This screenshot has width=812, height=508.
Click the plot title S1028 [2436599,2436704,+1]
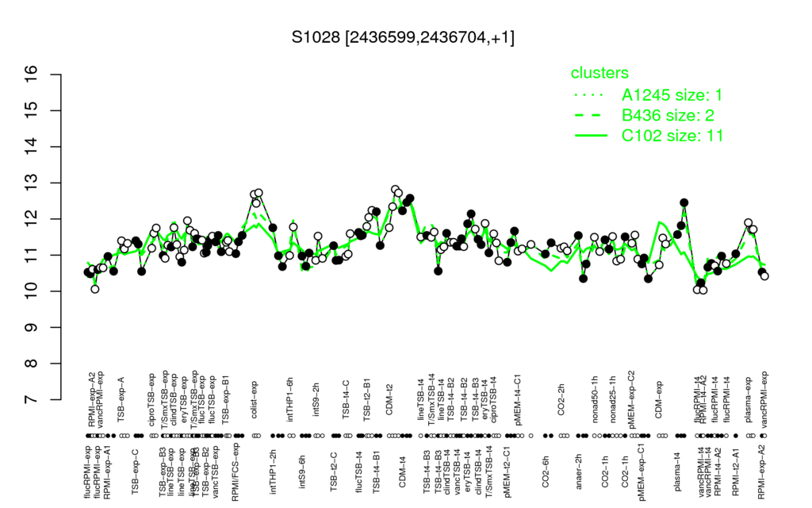tap(403, 37)
